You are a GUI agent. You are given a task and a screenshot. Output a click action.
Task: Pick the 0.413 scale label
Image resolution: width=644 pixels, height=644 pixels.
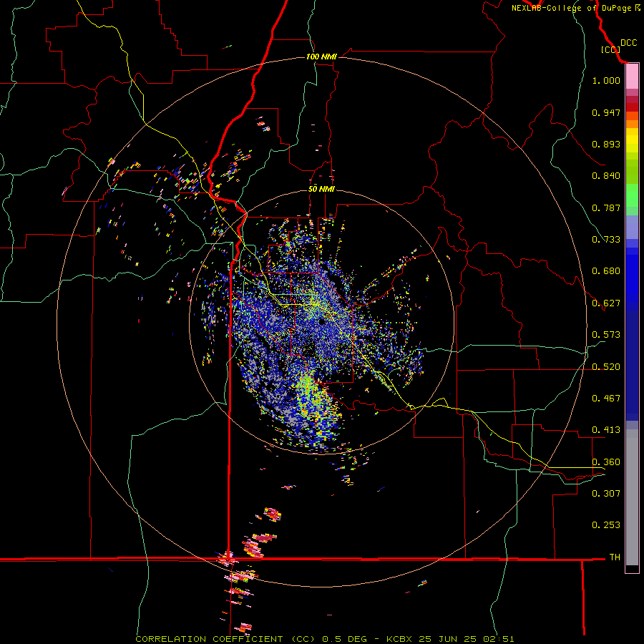point(606,430)
